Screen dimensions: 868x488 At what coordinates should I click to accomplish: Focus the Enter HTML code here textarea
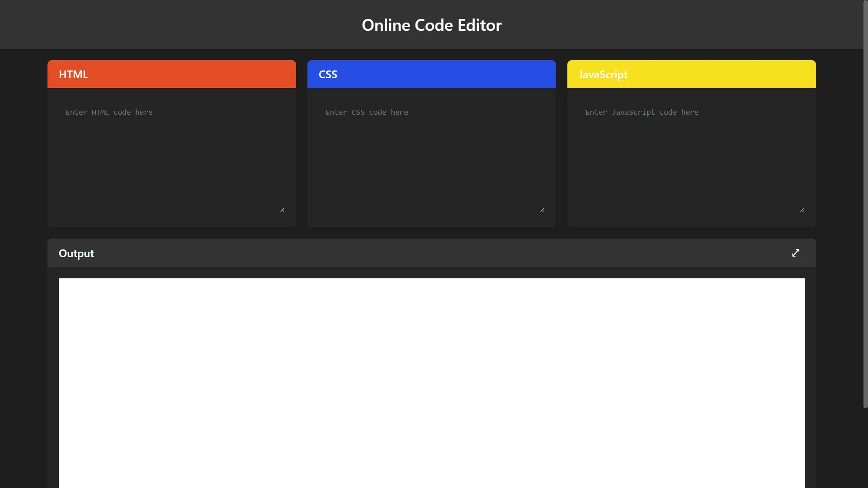point(172,157)
